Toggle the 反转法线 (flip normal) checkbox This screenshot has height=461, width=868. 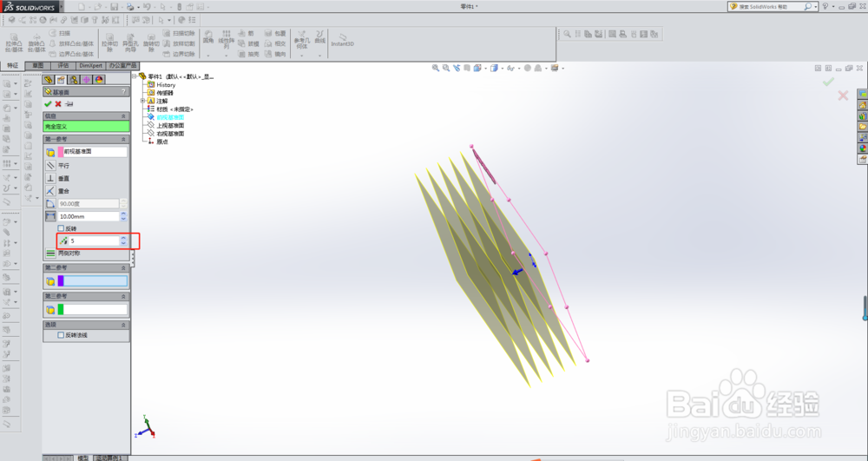coord(61,335)
